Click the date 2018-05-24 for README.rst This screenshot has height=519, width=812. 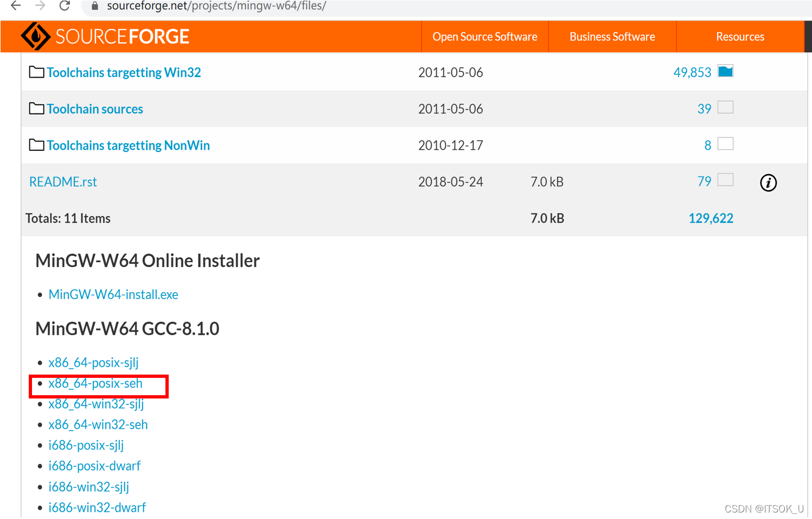pos(450,182)
